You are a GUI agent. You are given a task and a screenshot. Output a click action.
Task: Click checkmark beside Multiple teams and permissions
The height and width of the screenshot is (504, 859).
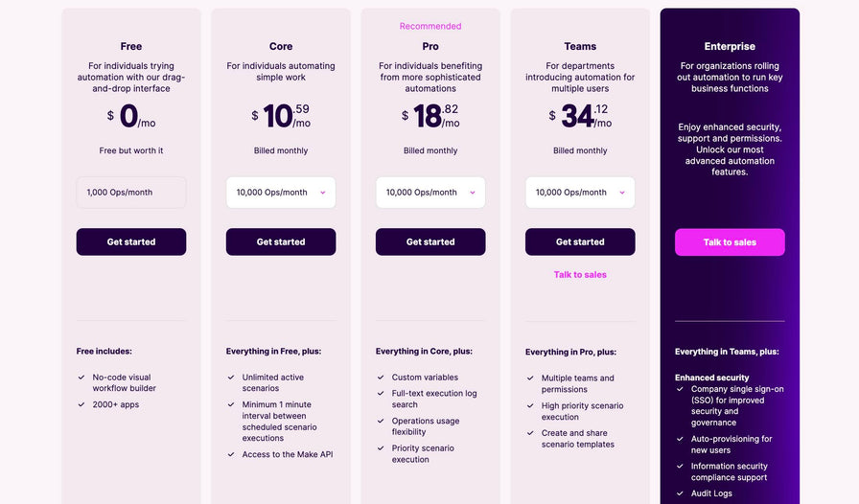(x=530, y=378)
